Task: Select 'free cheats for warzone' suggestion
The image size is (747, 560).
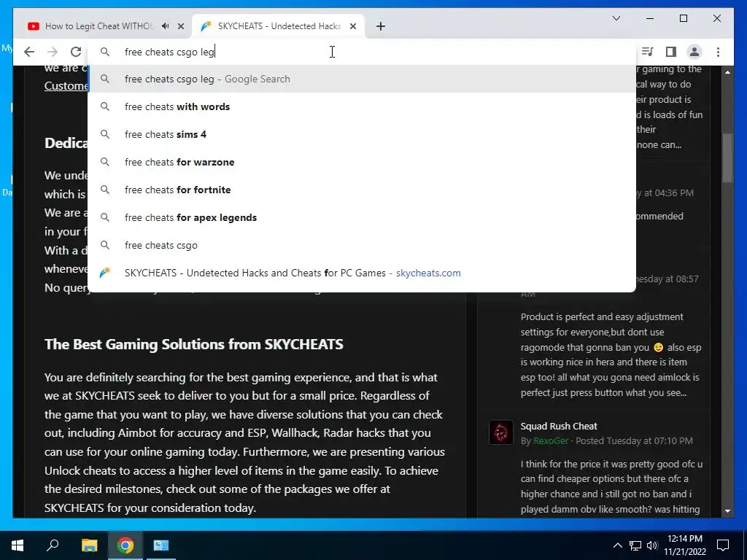Action: [362, 162]
